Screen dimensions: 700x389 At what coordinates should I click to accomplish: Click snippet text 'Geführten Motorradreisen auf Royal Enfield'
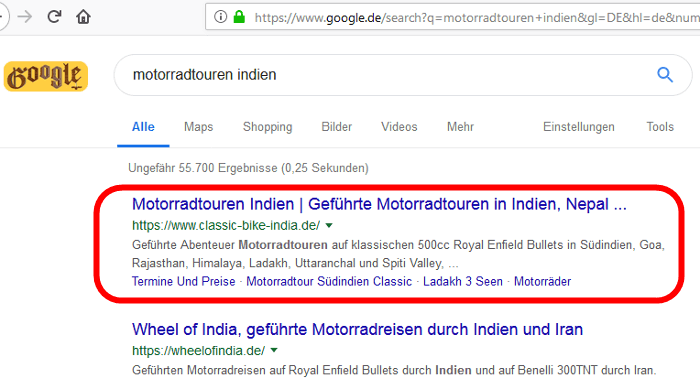tap(246, 370)
